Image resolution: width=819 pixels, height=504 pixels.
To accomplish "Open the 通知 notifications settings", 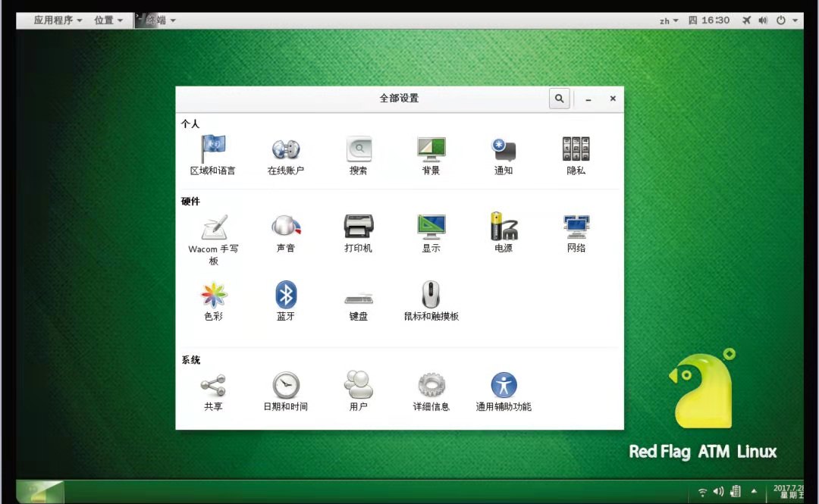I will (x=504, y=155).
